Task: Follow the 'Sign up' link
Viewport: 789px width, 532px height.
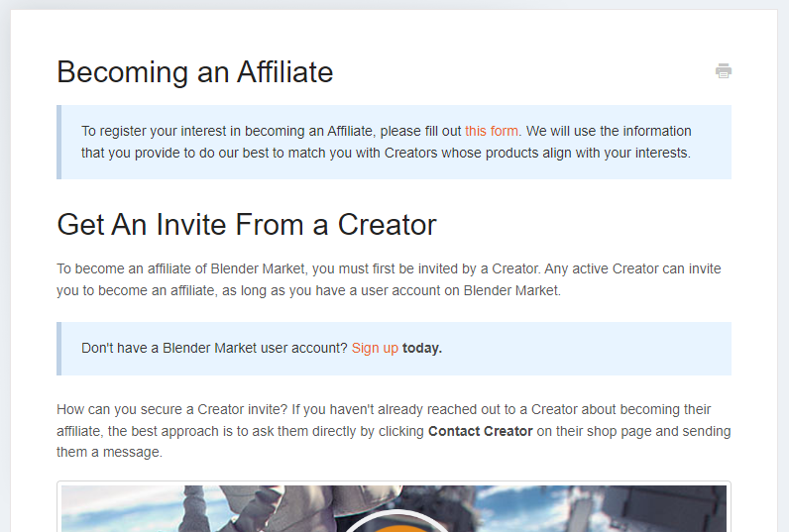Action: [x=375, y=348]
